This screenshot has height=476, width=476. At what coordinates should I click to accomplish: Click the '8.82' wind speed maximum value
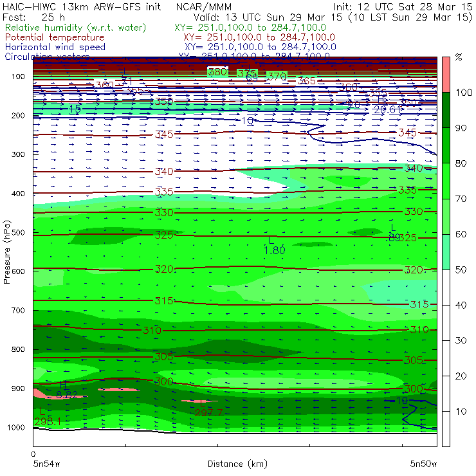[67, 395]
